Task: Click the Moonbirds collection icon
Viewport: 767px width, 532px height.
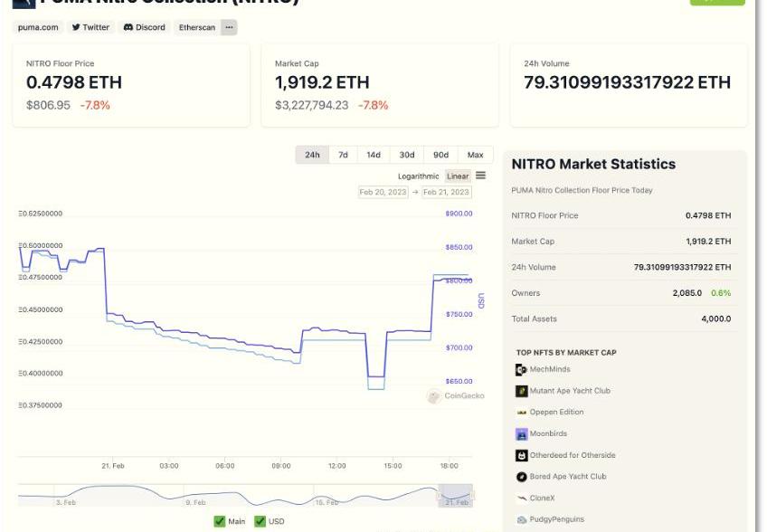Action: [521, 434]
